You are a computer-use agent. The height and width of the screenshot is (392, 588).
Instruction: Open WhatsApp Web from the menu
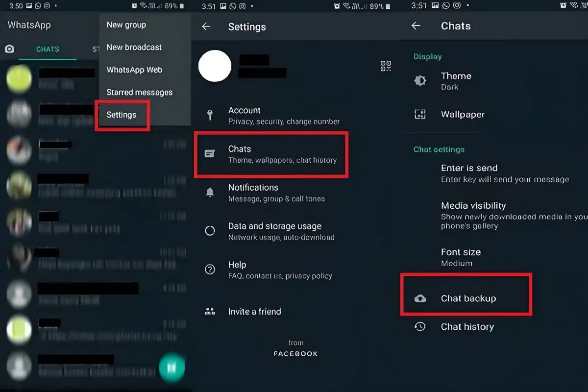pos(134,70)
